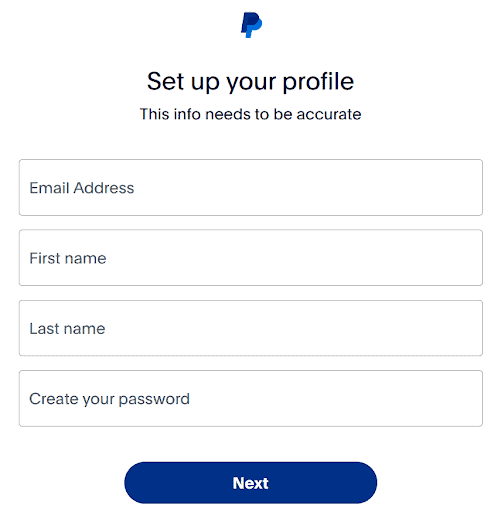
Task: Click the word "Next" on blue button
Action: 251,483
